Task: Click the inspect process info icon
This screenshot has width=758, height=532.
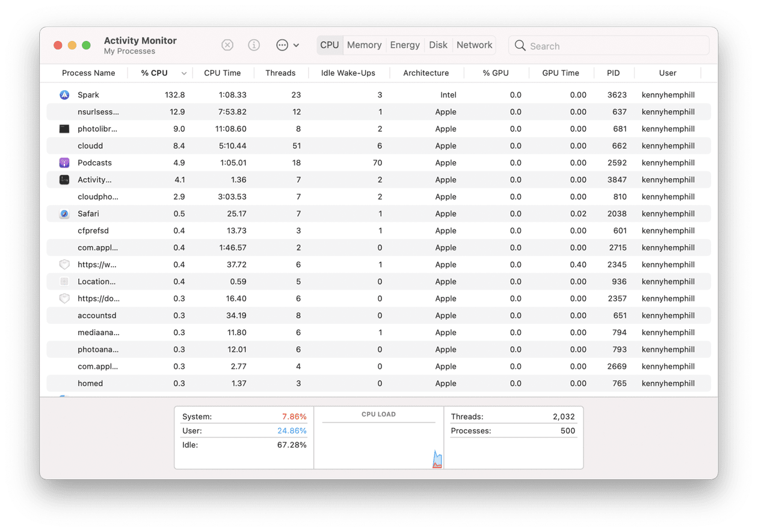Action: pyautogui.click(x=254, y=45)
